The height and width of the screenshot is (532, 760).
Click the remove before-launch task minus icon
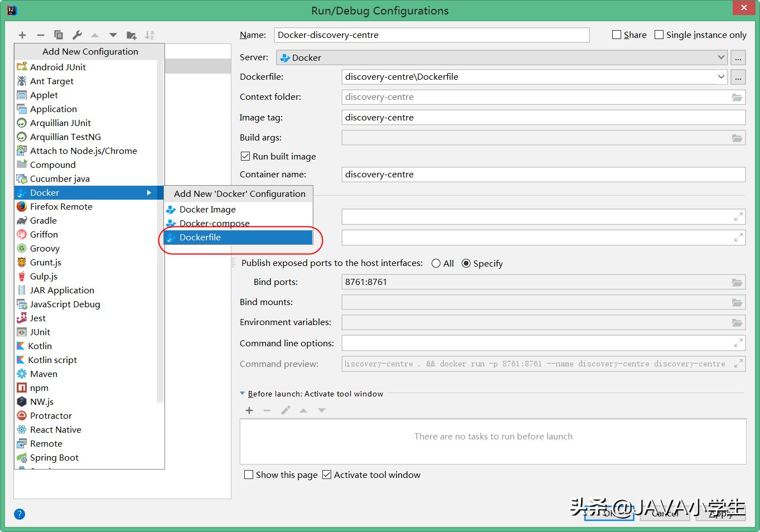coord(267,410)
